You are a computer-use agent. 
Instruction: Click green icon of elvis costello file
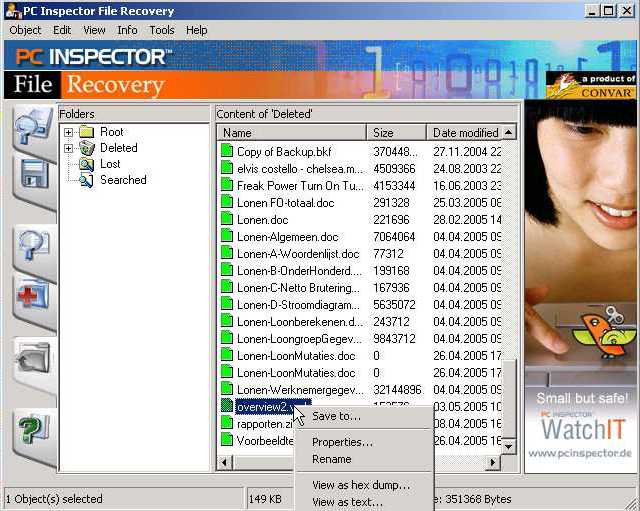coord(227,168)
